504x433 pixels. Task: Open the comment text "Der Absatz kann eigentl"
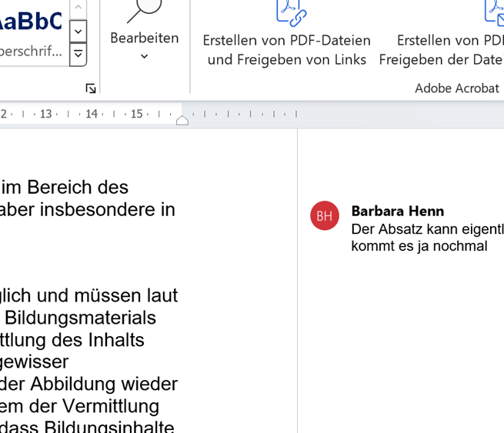pyautogui.click(x=428, y=229)
